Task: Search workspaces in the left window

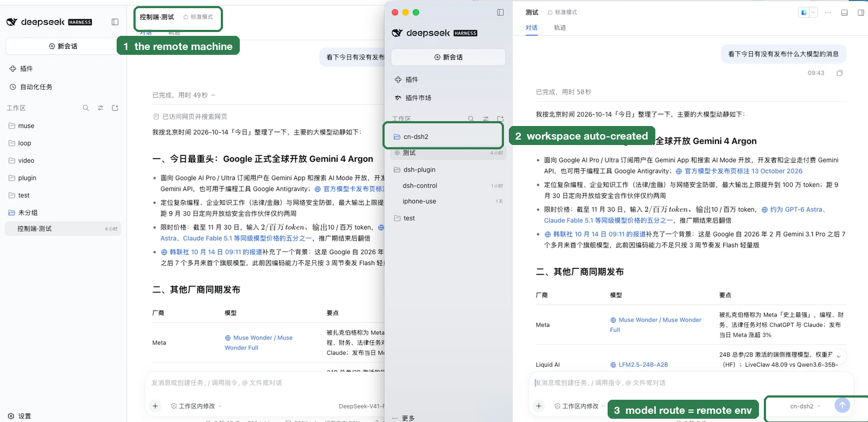Action: pyautogui.click(x=86, y=108)
